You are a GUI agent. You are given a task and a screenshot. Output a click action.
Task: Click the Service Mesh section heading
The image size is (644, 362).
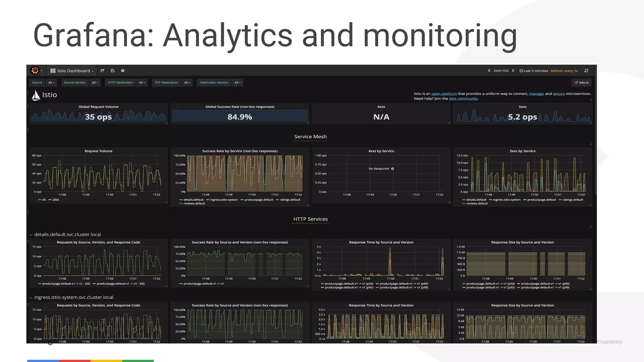click(310, 137)
